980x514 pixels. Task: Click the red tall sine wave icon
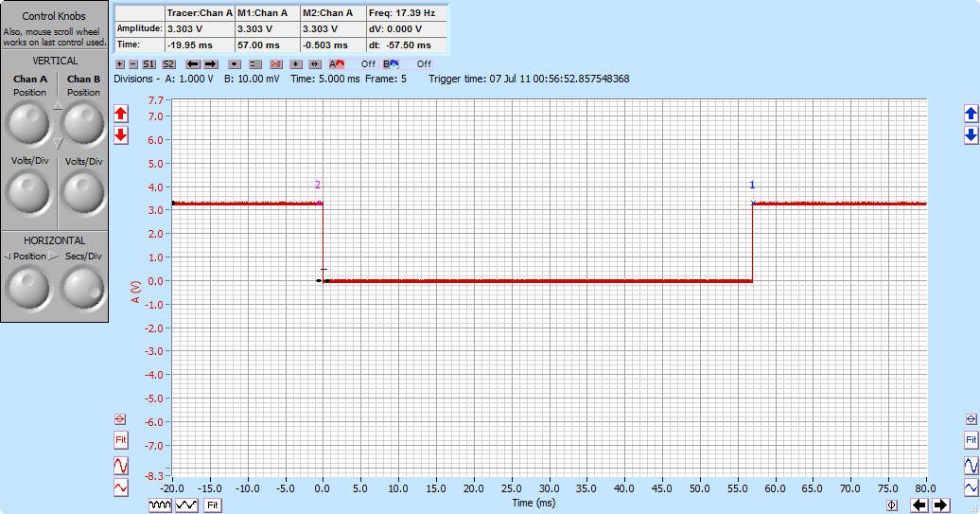click(x=120, y=465)
